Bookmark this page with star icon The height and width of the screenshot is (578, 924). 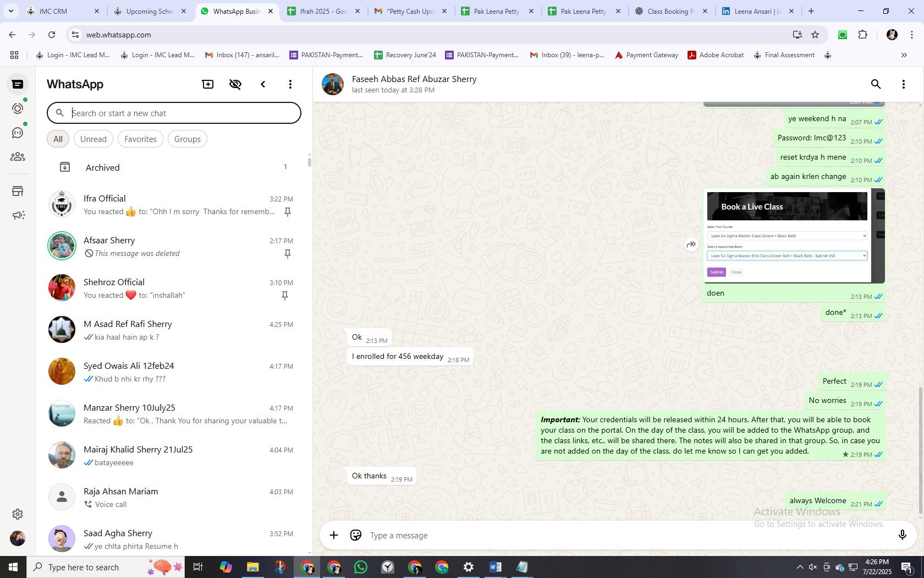coord(815,35)
